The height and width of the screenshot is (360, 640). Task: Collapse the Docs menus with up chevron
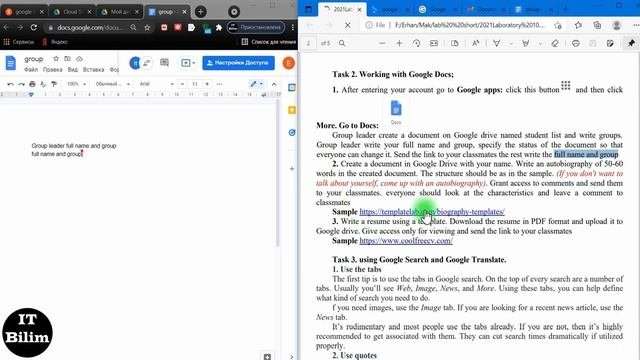[x=274, y=84]
